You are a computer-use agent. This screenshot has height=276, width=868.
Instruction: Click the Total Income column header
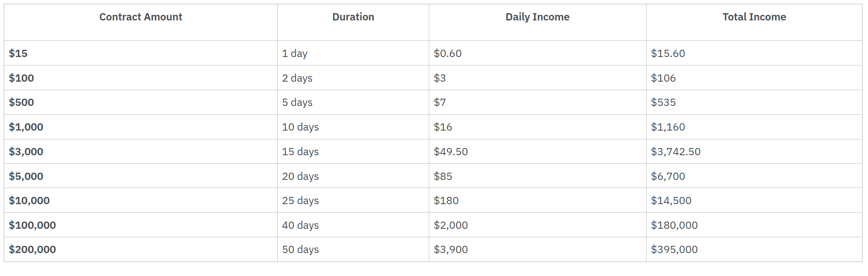click(x=754, y=17)
